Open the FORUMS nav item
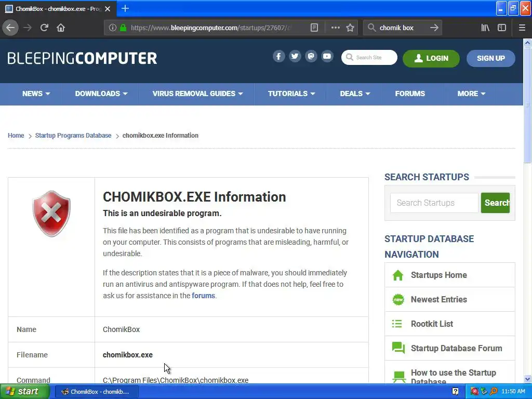This screenshot has height=399, width=532. tap(410, 94)
